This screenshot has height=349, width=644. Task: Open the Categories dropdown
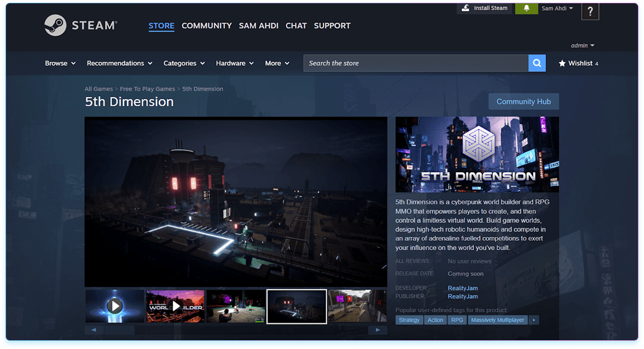point(184,63)
